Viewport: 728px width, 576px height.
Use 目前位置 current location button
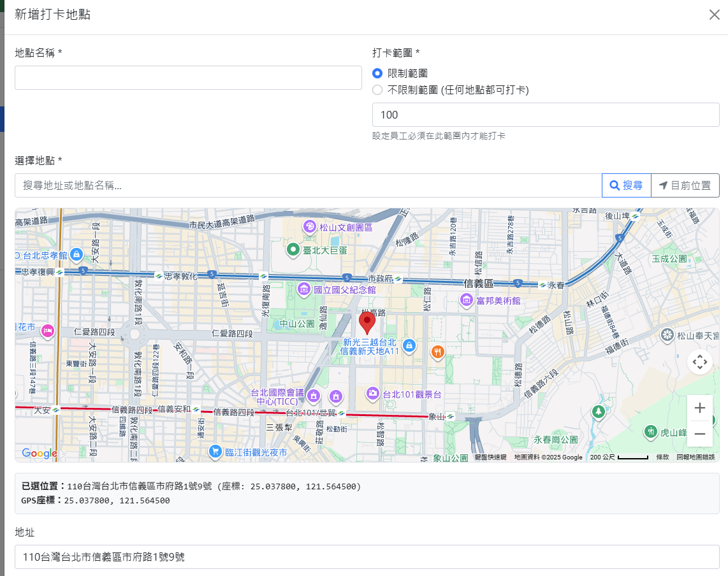(x=685, y=185)
